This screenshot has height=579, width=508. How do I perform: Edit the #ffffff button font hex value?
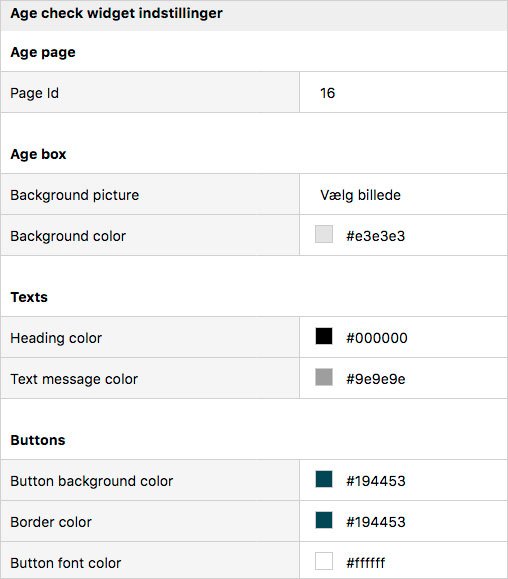365,563
